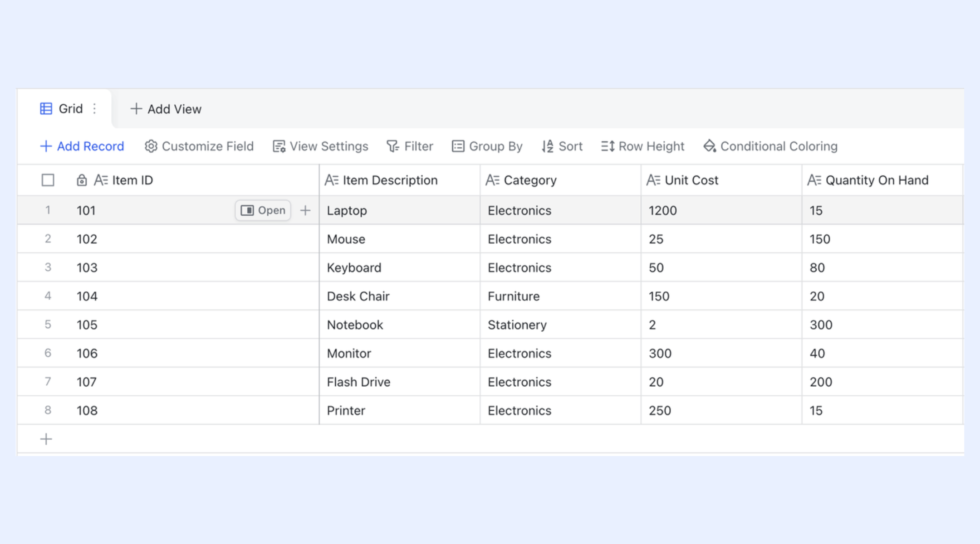Open the Group By options
This screenshot has height=544, width=980.
pos(487,146)
